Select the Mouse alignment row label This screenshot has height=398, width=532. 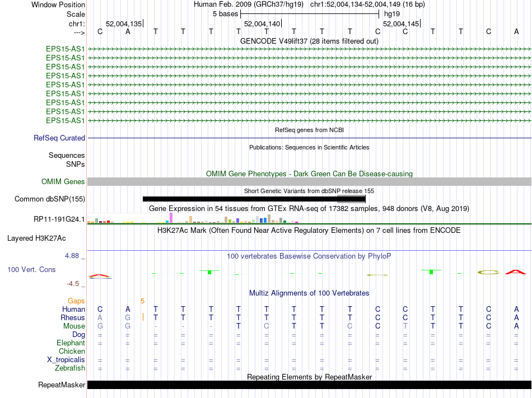tap(74, 326)
